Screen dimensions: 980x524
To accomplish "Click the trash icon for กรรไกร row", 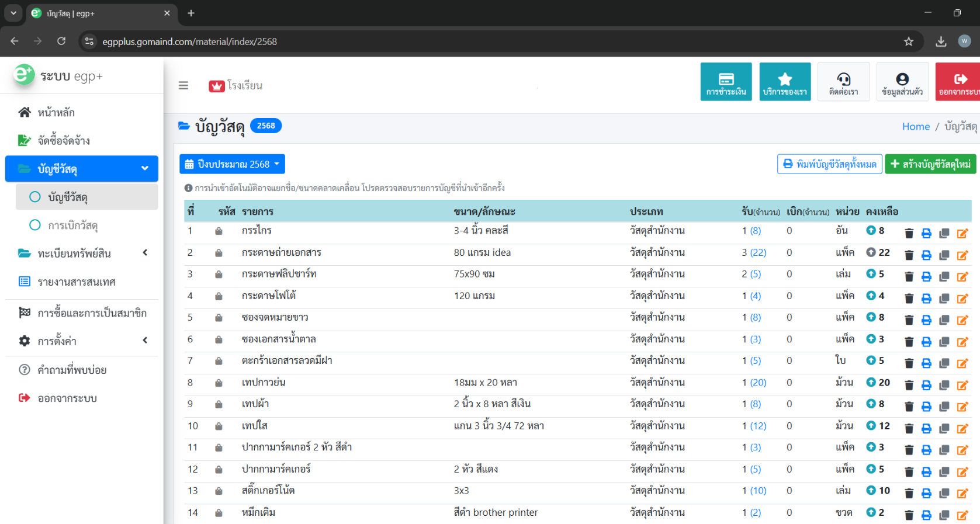I will click(x=909, y=234).
